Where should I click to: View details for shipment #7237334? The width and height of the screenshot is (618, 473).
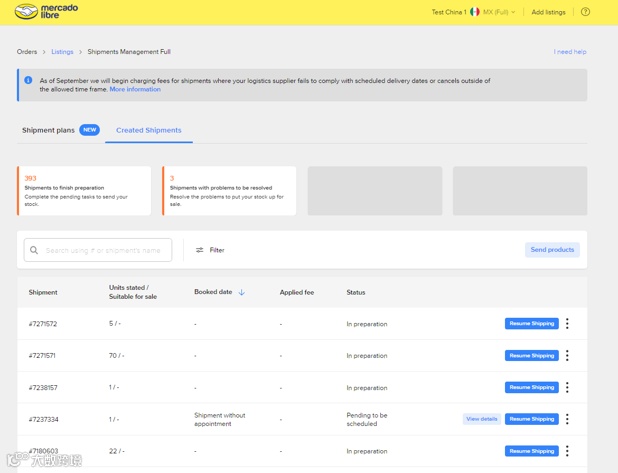(482, 419)
